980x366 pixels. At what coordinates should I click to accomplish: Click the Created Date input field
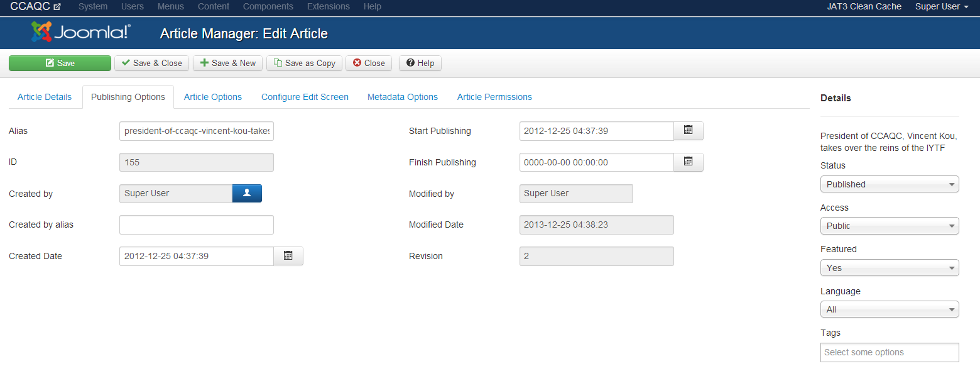click(x=197, y=256)
